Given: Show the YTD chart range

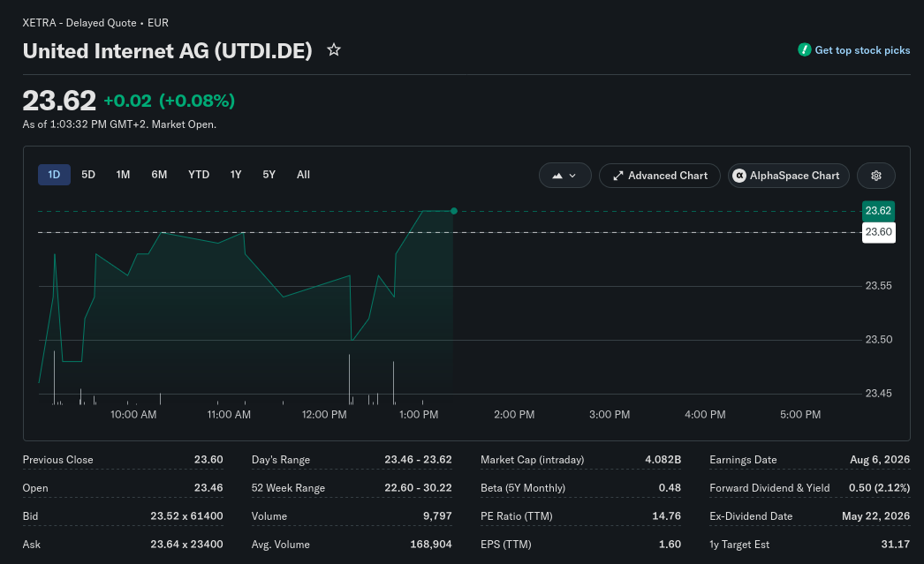Looking at the screenshot, I should click(x=199, y=175).
